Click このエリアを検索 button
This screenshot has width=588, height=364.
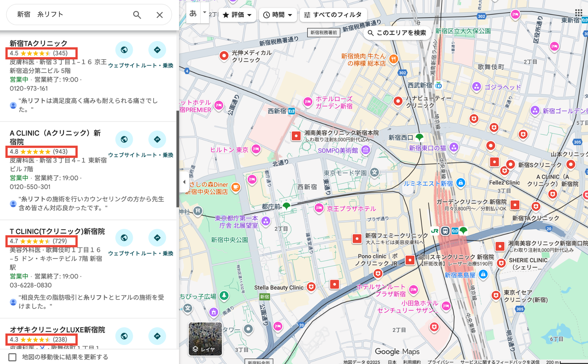tap(397, 33)
